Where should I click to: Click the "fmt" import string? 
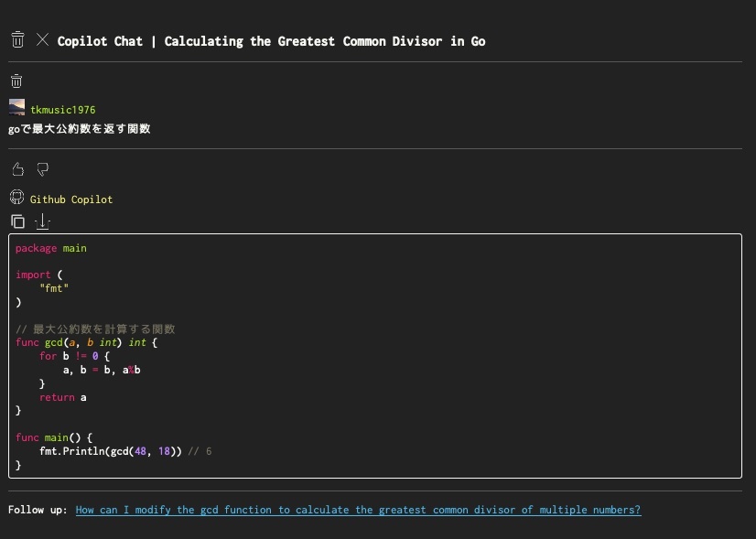[x=54, y=288]
